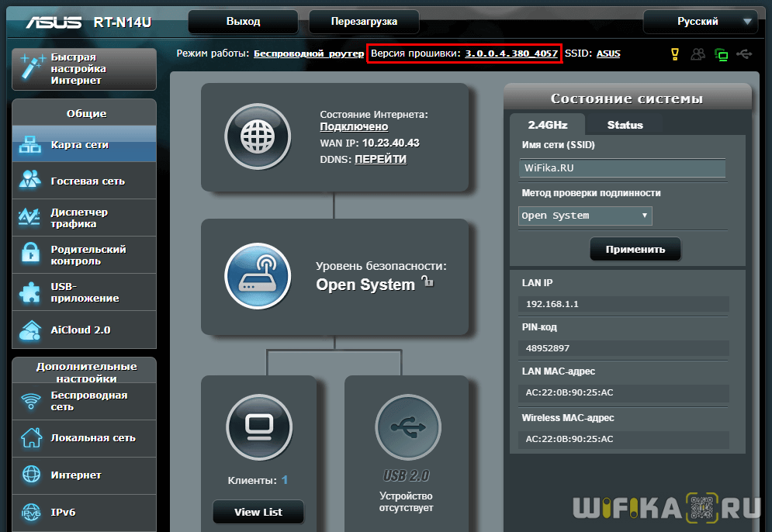Open the yellow notification bulb icon
Image resolution: width=772 pixels, height=532 pixels.
pyautogui.click(x=675, y=54)
